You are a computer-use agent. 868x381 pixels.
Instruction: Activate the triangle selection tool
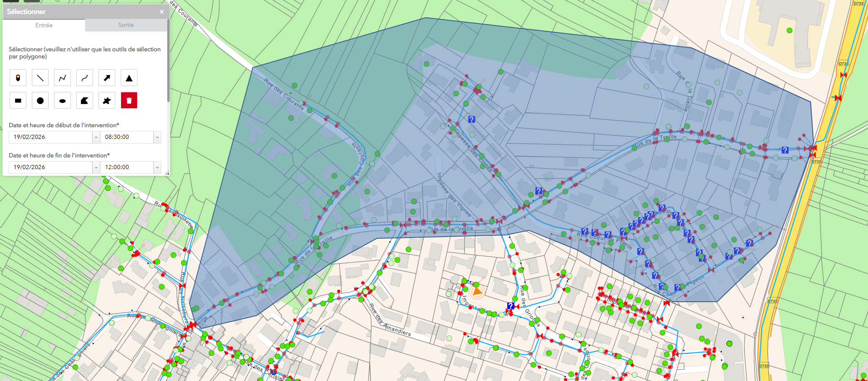click(129, 78)
